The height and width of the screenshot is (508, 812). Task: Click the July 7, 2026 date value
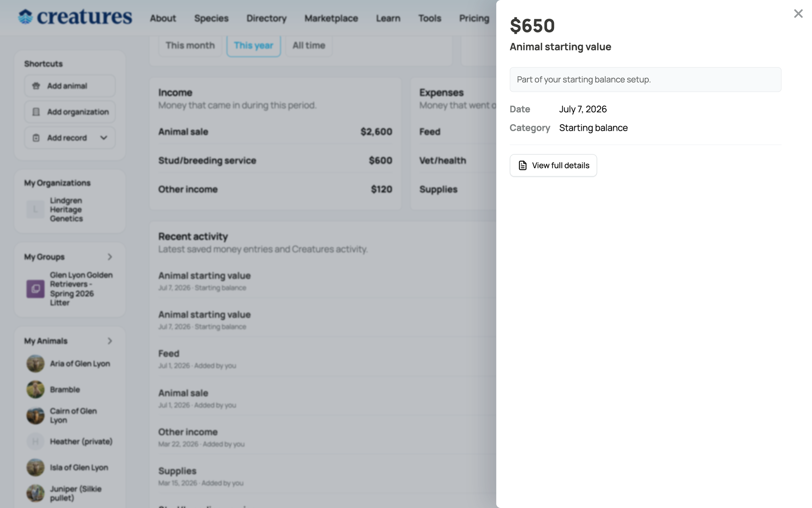coord(583,109)
